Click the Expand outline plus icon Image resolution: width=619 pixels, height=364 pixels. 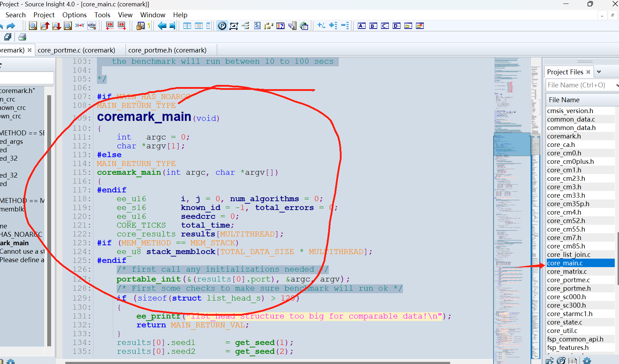pos(333,26)
